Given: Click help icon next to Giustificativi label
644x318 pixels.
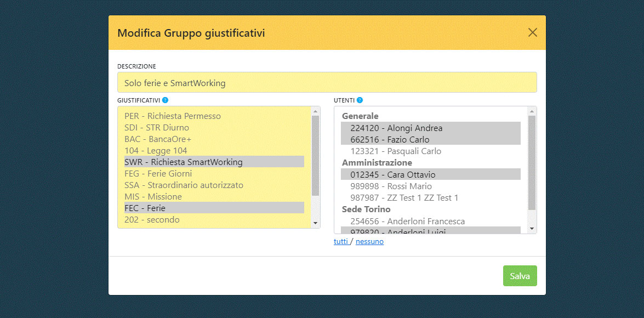Looking at the screenshot, I should pos(165,100).
